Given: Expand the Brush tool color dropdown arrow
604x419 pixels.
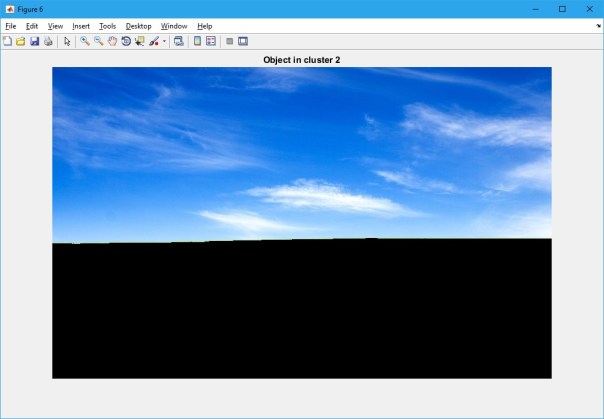Looking at the screenshot, I should (164, 42).
